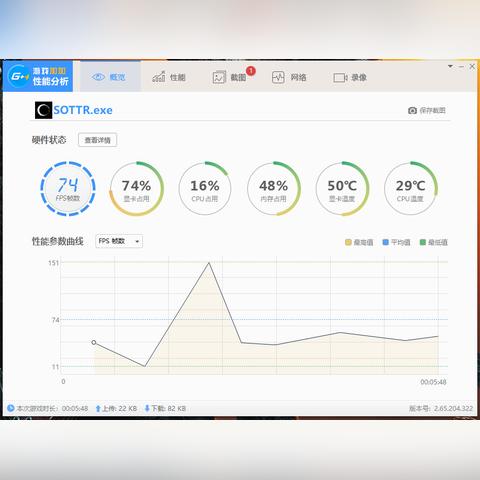The height and width of the screenshot is (480, 480).
Task: Click the circled first data point on chart
Action: tap(94, 342)
